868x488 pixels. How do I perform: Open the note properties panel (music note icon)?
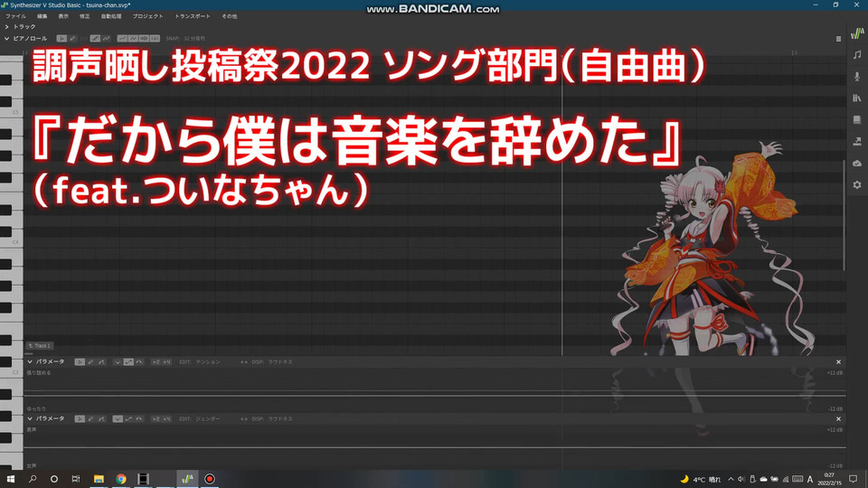[857, 55]
